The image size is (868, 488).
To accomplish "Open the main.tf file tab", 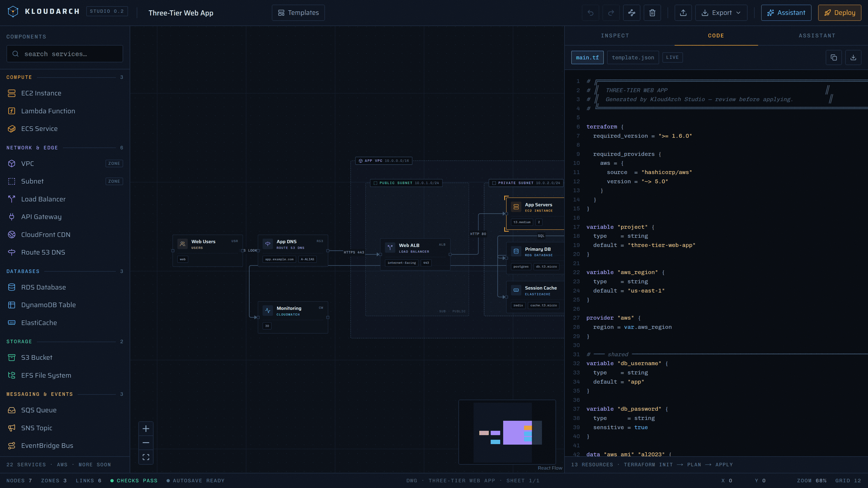I will point(587,57).
